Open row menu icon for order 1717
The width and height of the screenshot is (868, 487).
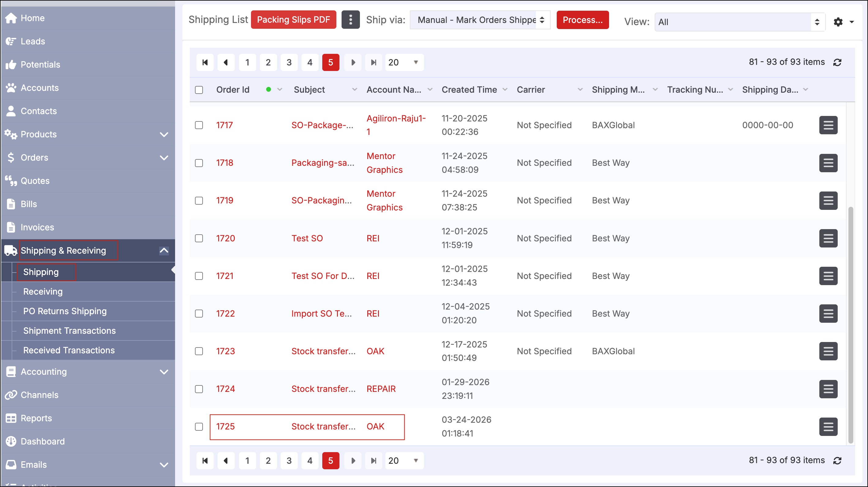point(828,125)
